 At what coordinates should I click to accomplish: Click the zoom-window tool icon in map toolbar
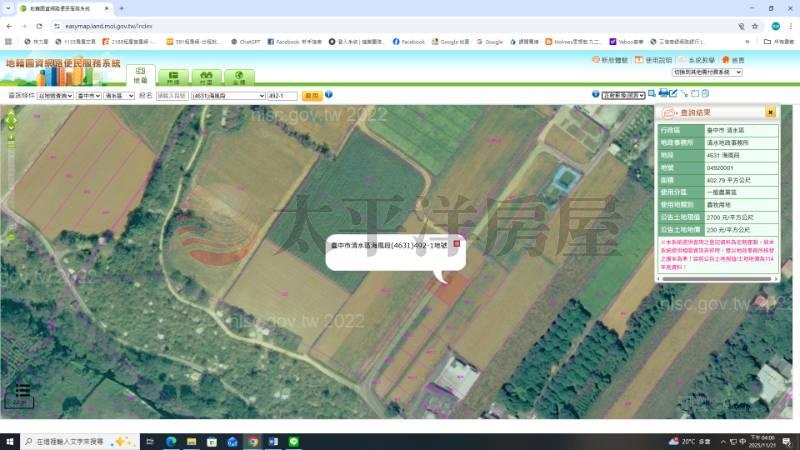pos(650,94)
